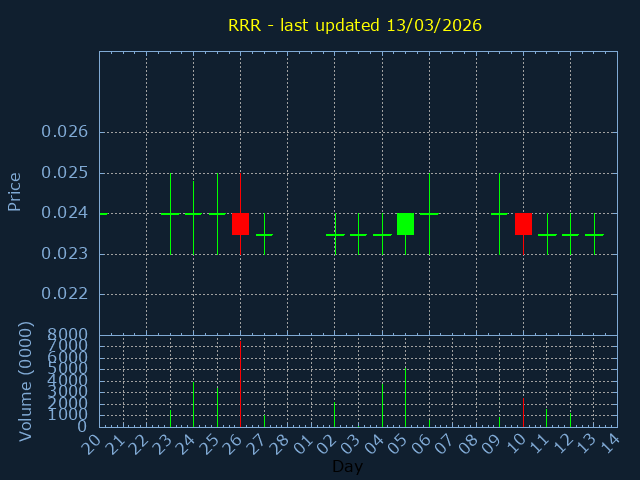640x480 pixels.
Task: Click the green volume bar on day 02
Action: (335, 415)
